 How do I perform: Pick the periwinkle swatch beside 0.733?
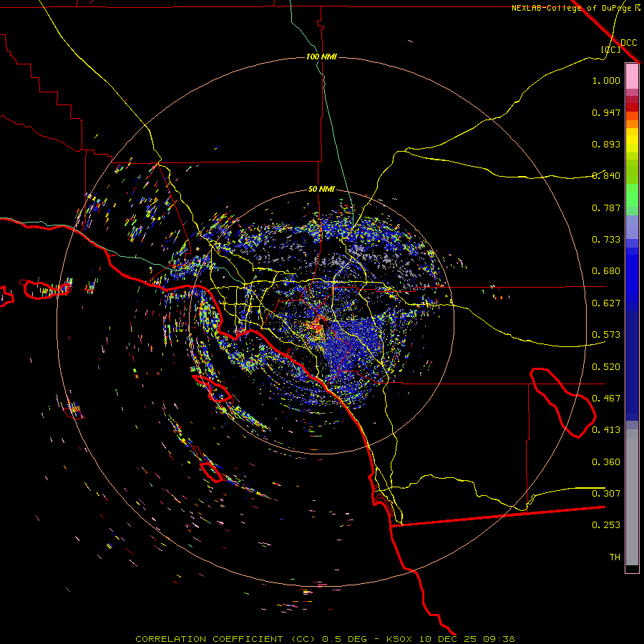coord(632,232)
